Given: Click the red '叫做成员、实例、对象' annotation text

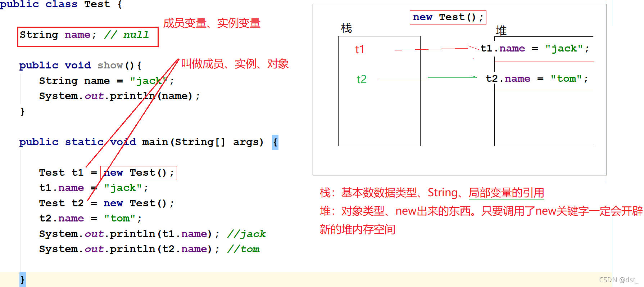Looking at the screenshot, I should 235,64.
